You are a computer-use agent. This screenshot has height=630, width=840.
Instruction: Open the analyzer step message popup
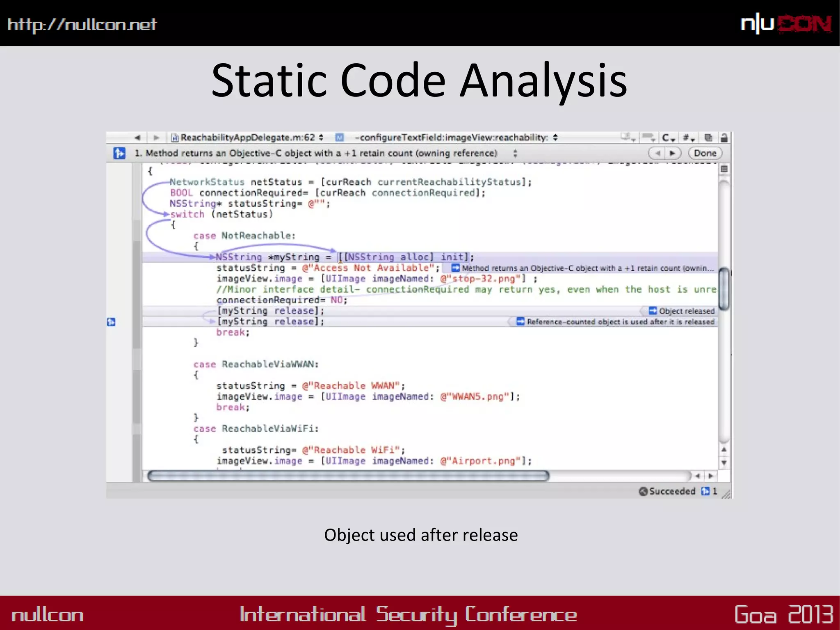(x=326, y=153)
